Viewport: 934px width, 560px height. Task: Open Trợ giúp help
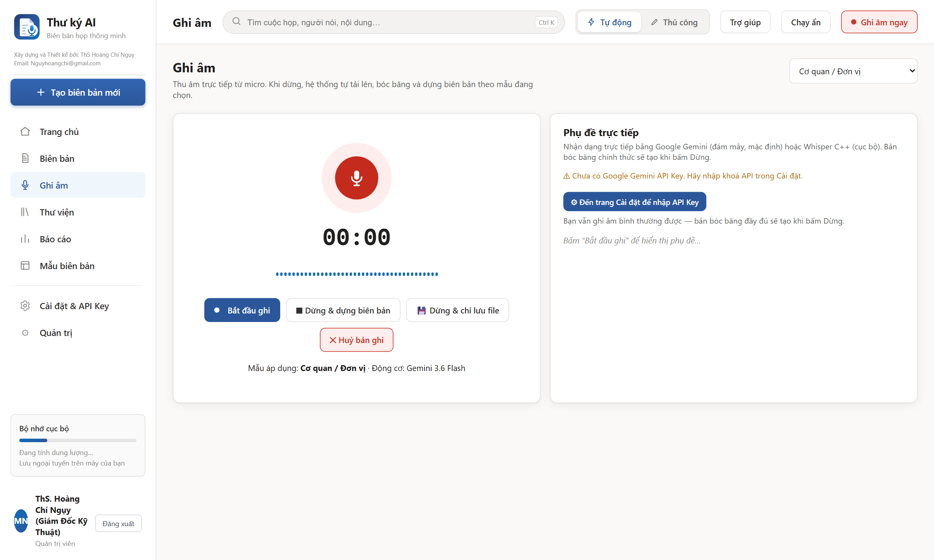[745, 22]
